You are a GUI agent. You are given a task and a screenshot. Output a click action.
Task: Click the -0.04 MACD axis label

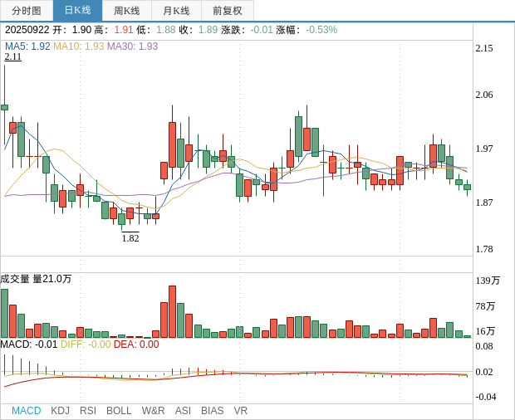tap(485, 397)
